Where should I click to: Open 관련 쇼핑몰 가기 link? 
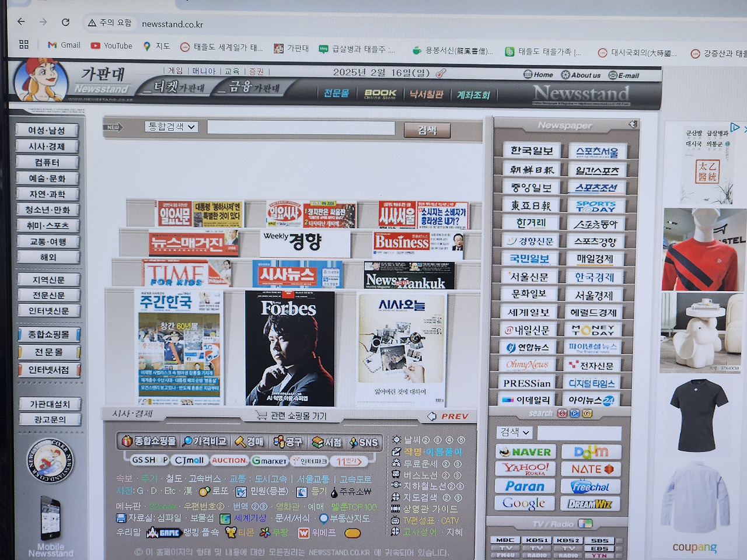point(291,415)
